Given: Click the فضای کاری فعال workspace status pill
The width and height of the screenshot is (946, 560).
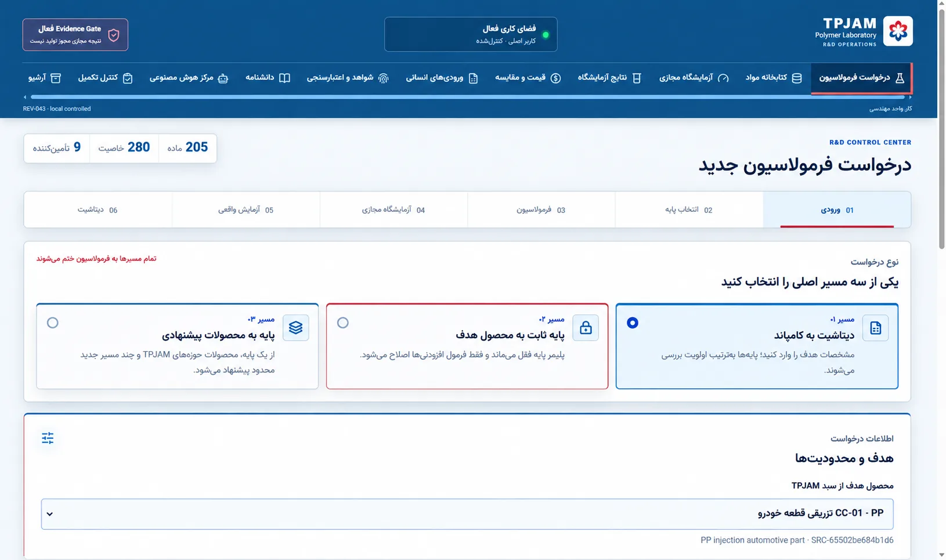Looking at the screenshot, I should [x=471, y=34].
